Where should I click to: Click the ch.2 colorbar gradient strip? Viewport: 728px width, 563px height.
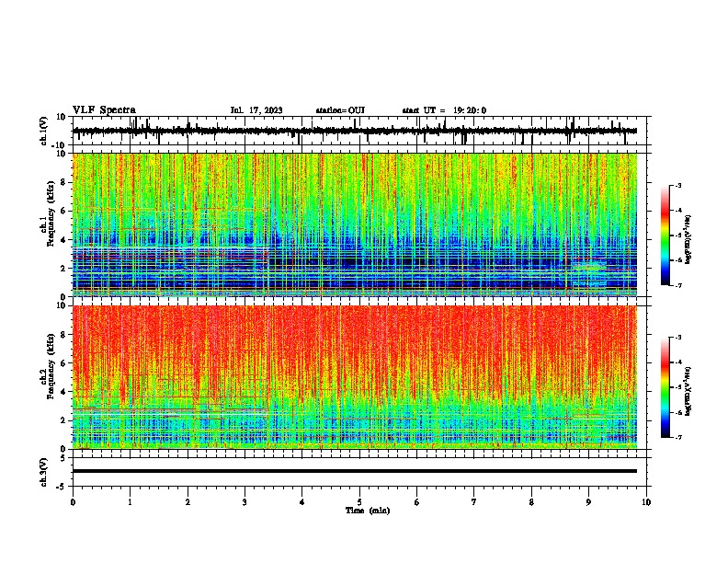[665, 387]
